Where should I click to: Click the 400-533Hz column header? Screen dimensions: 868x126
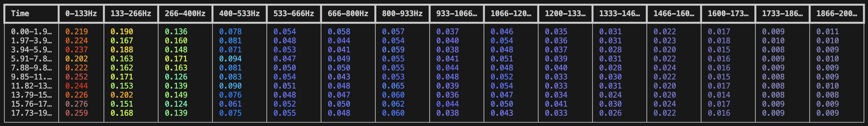239,14
